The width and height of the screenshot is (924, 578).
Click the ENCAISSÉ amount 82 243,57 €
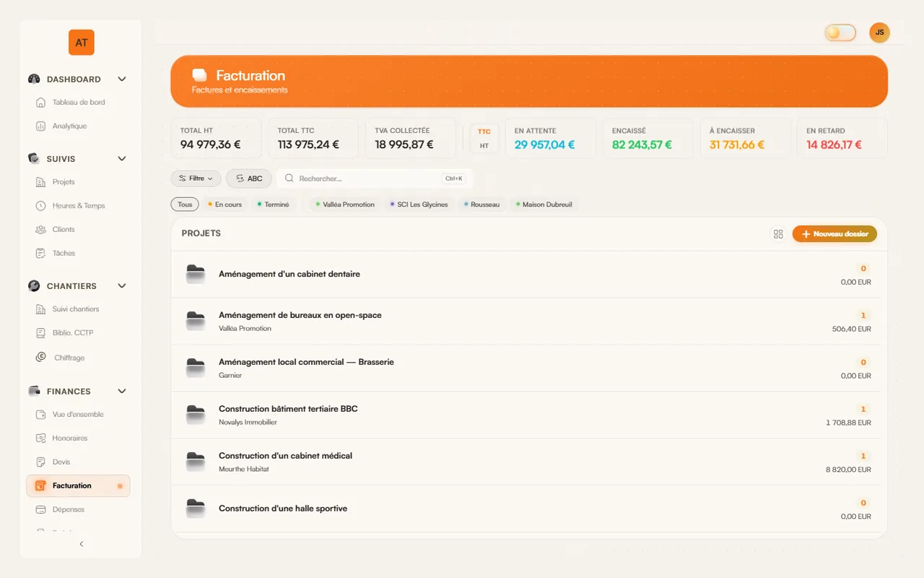point(642,144)
